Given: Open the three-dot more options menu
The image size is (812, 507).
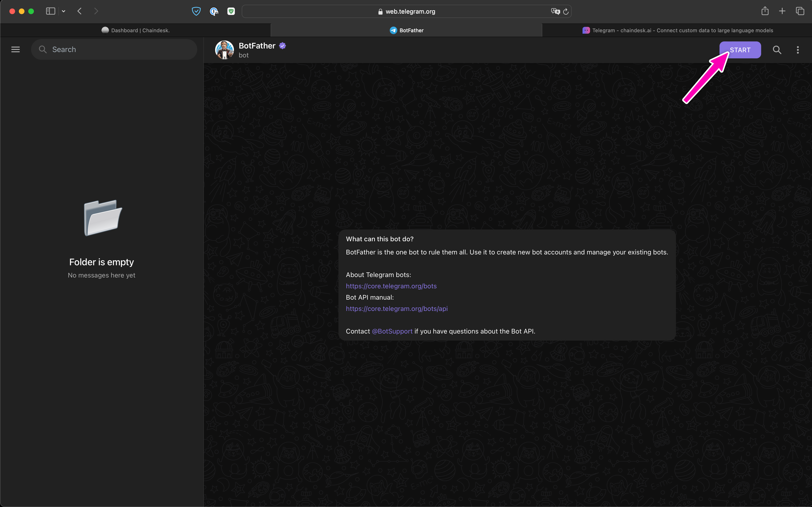Looking at the screenshot, I should pyautogui.click(x=798, y=50).
